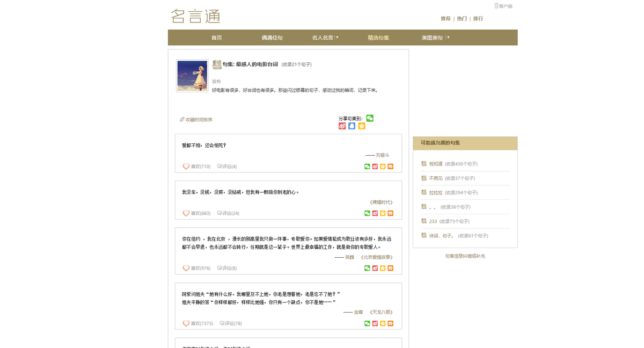This screenshot has width=644, height=348.
Task: Click the 名言通 site logo
Action: click(x=196, y=16)
